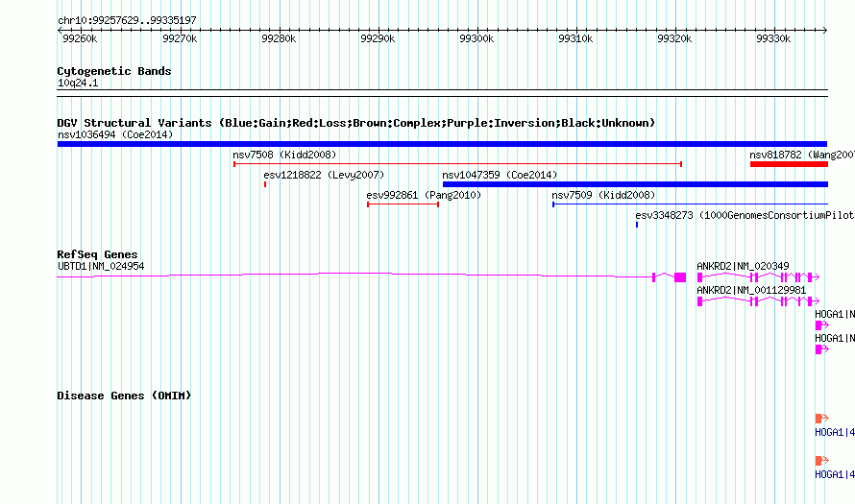Click the 99260k ruler tick label
Image resolution: width=855 pixels, height=504 pixels.
[x=80, y=38]
